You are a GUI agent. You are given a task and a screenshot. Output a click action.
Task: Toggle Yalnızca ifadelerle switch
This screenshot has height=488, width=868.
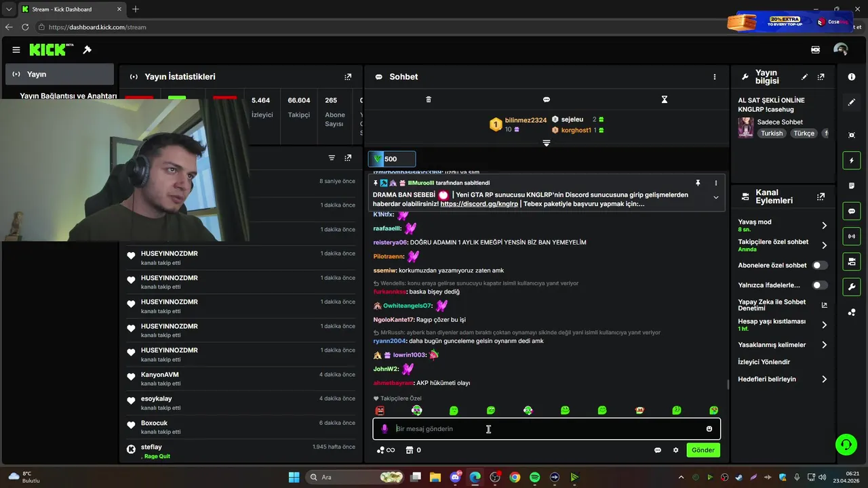click(820, 285)
